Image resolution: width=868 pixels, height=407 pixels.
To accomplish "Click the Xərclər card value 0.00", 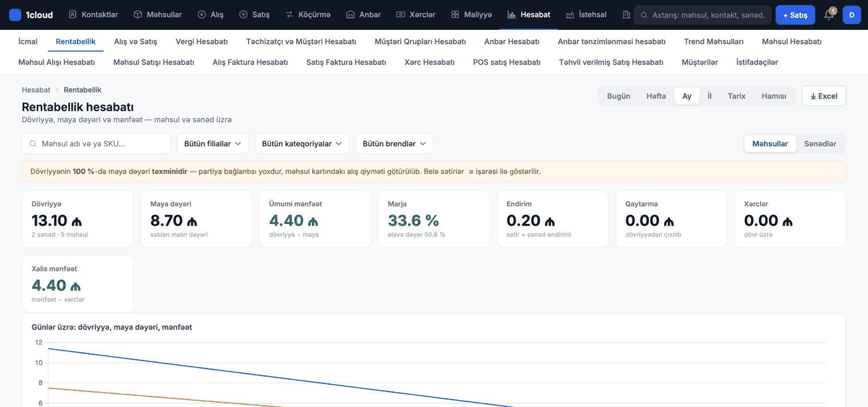I will (768, 220).
